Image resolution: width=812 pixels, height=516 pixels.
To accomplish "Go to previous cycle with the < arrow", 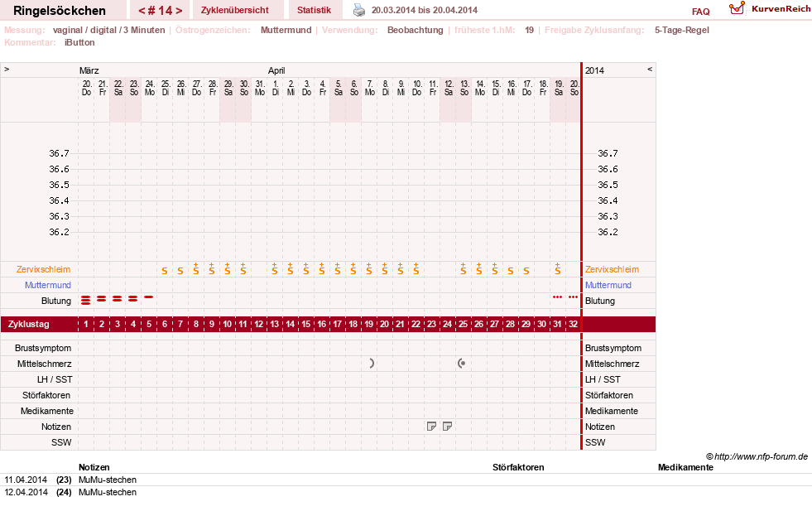I will pos(142,11).
